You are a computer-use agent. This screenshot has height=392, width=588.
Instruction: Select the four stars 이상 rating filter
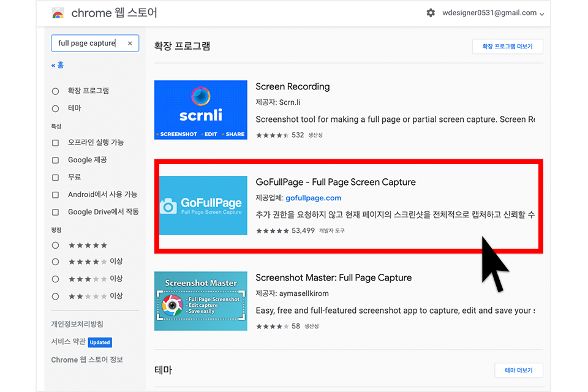[x=56, y=262]
